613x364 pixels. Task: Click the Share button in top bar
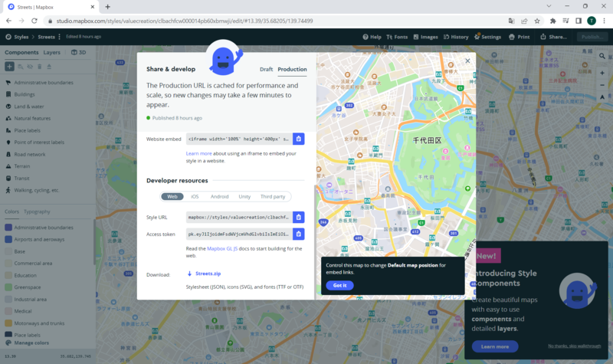click(553, 37)
